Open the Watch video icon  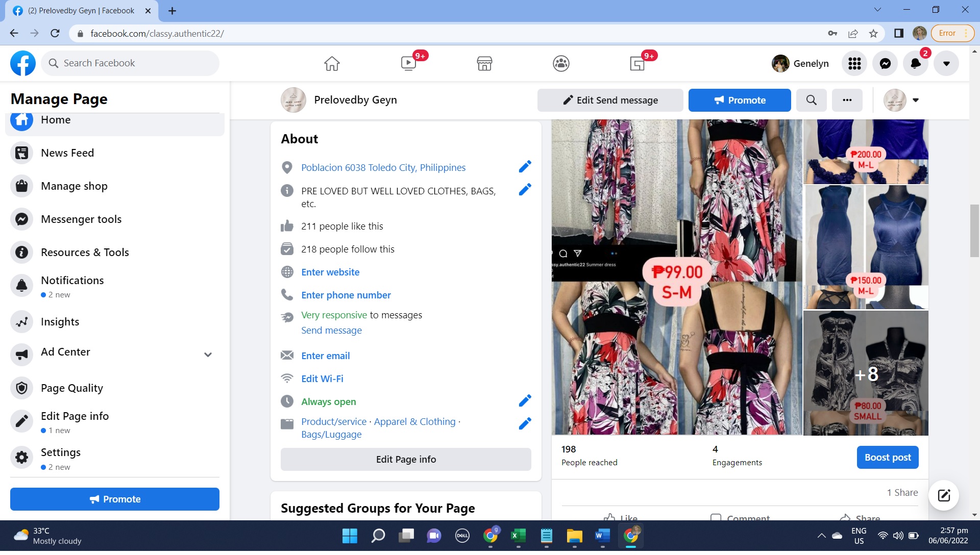pos(408,64)
